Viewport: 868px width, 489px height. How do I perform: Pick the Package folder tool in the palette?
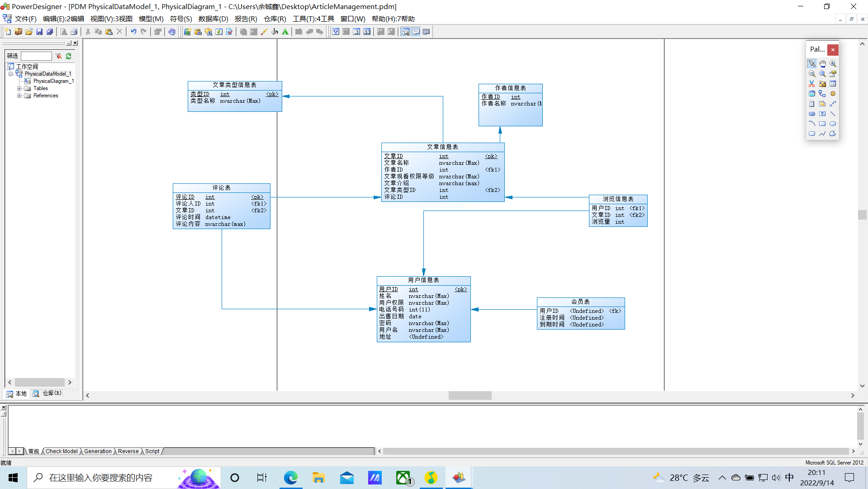(x=822, y=84)
